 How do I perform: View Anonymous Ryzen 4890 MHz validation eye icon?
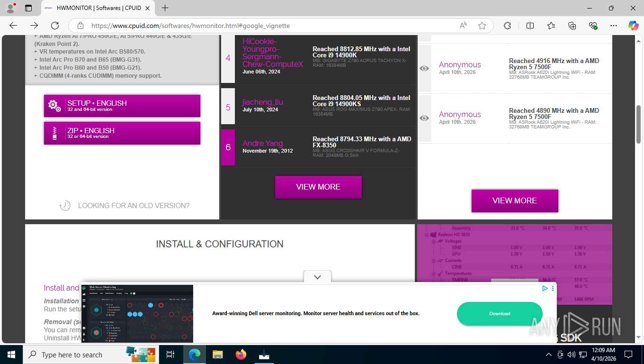(x=424, y=118)
